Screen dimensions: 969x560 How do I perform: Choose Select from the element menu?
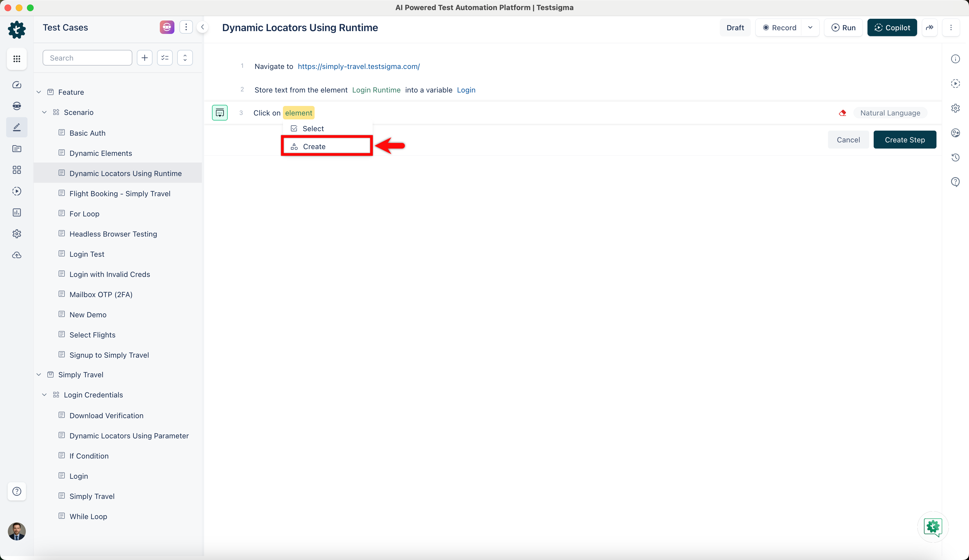click(x=327, y=129)
